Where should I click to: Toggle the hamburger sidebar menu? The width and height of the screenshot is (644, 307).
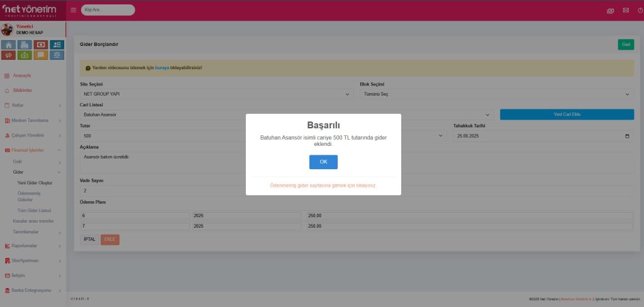pos(74,10)
